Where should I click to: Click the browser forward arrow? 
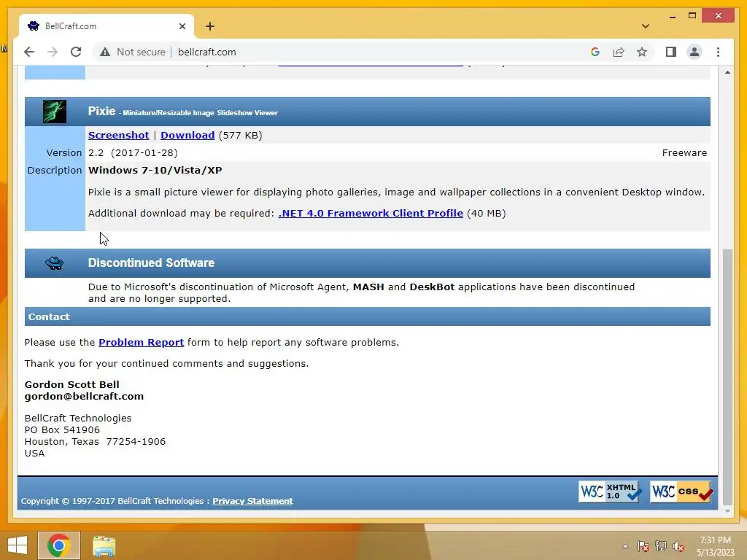click(x=53, y=52)
